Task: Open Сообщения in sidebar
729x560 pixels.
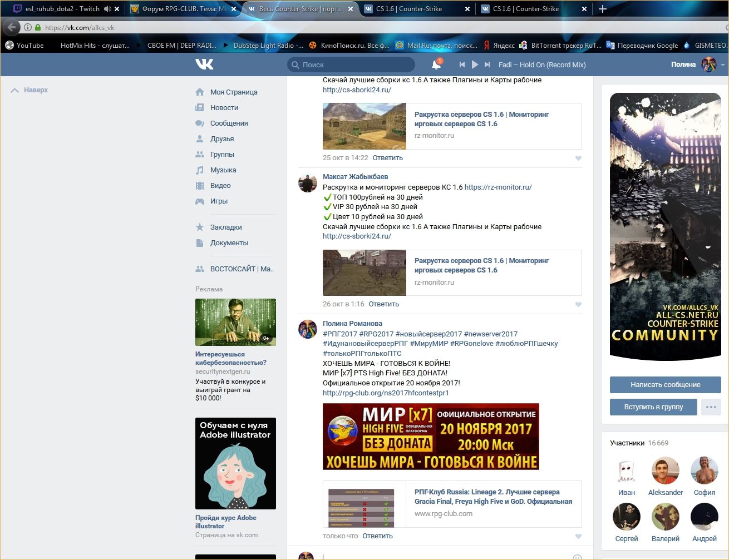Action: pos(229,123)
